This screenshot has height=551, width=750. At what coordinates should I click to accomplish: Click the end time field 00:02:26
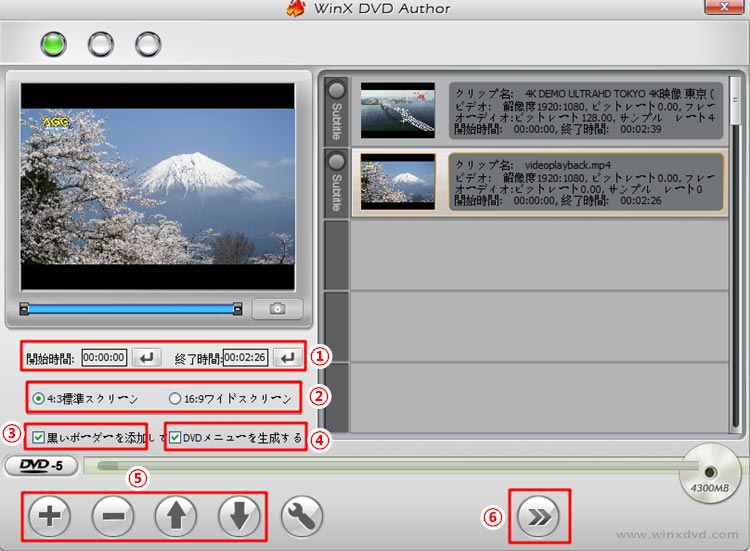pyautogui.click(x=245, y=357)
